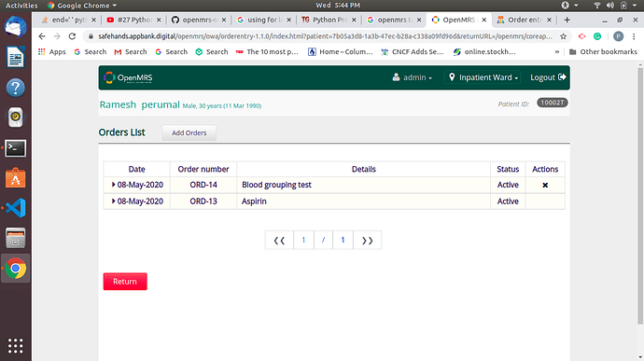Click patient name Ramesh perumal
The width and height of the screenshot is (644, 361).
point(140,104)
